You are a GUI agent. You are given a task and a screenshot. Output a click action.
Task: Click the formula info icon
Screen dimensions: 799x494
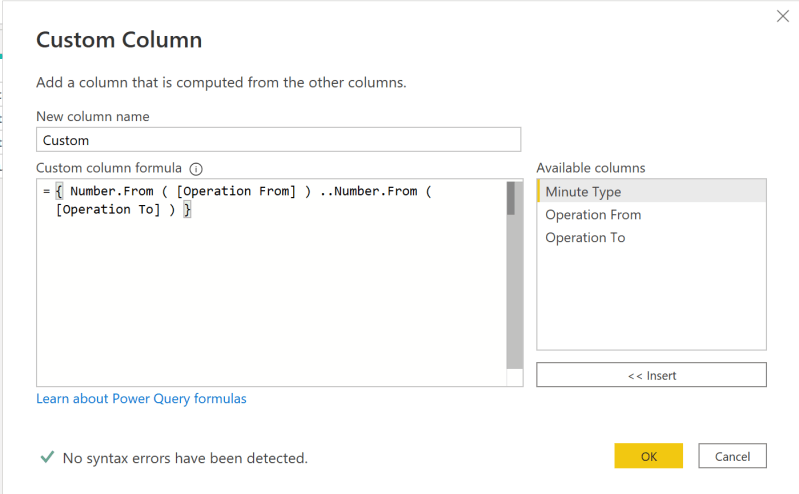pyautogui.click(x=196, y=169)
